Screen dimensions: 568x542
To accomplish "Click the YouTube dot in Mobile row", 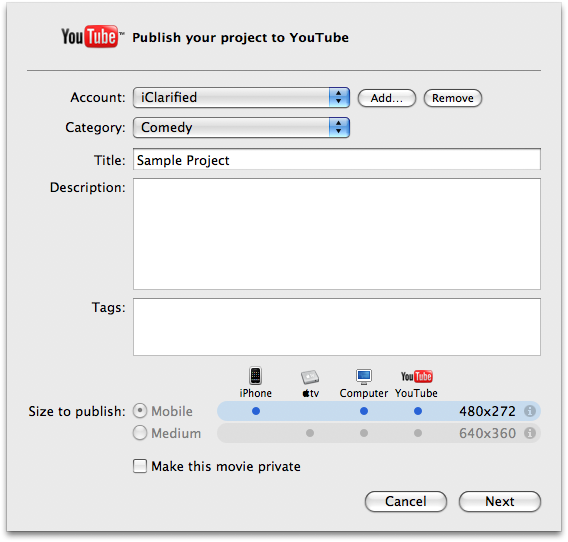I will click(418, 411).
